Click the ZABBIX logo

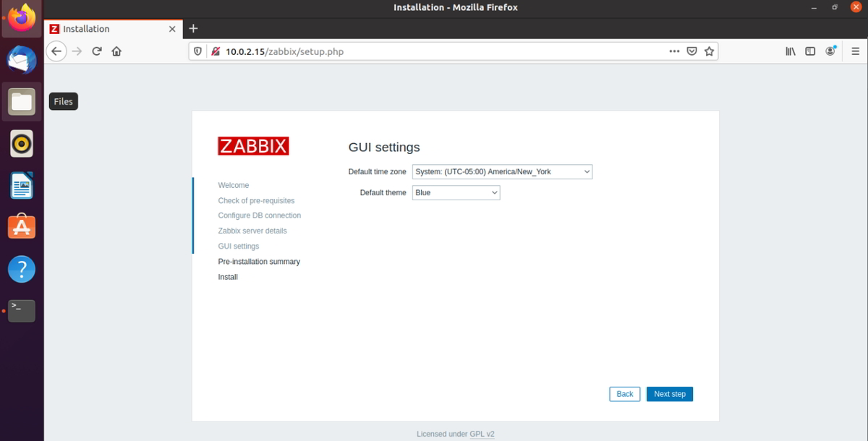tap(252, 145)
